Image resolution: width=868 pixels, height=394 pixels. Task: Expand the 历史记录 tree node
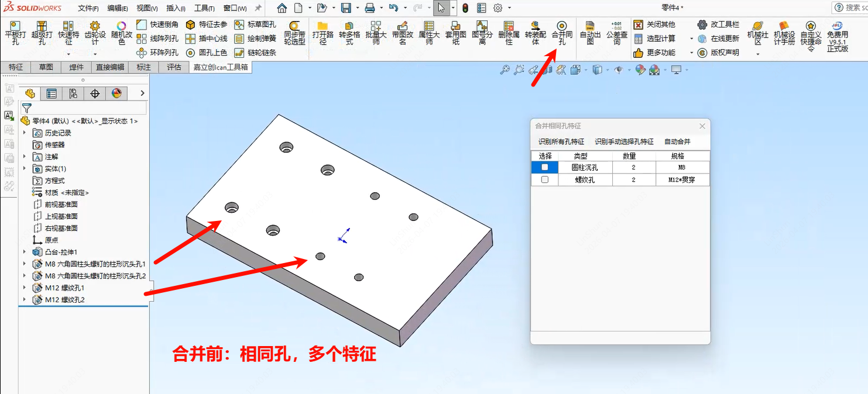pos(25,133)
